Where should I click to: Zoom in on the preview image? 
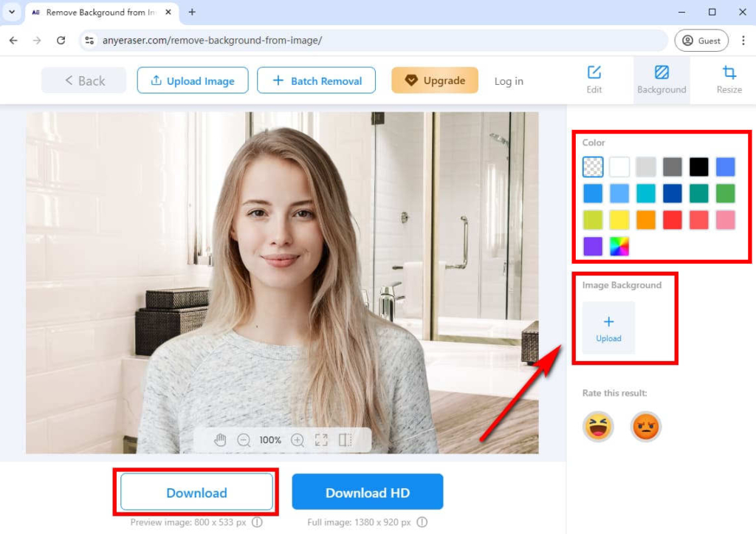(298, 439)
